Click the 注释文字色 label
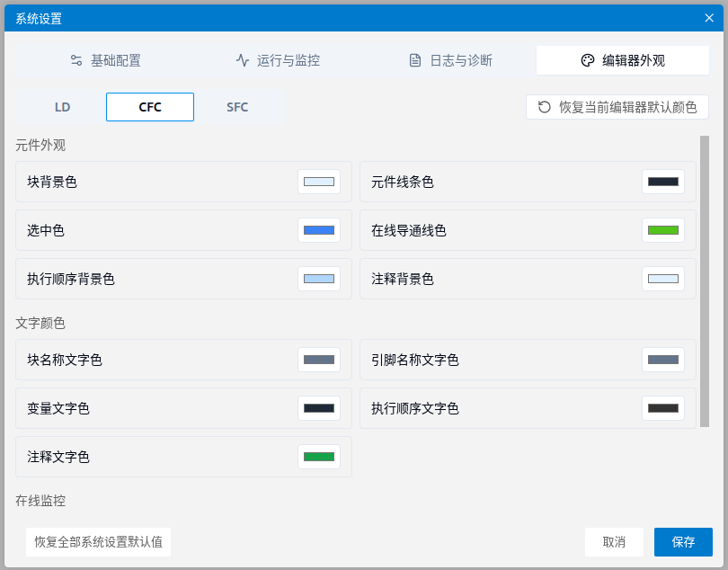 [x=58, y=457]
